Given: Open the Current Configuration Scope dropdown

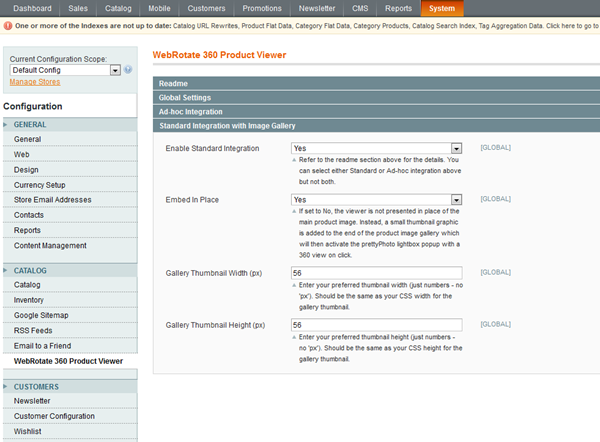Looking at the screenshot, I should point(115,70).
